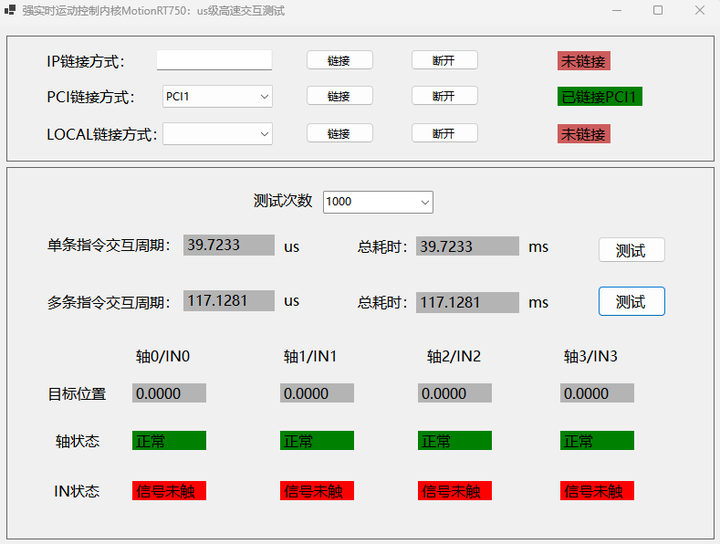
Task: Click the 未链接 status of LOCAL链接方式
Action: tap(584, 134)
